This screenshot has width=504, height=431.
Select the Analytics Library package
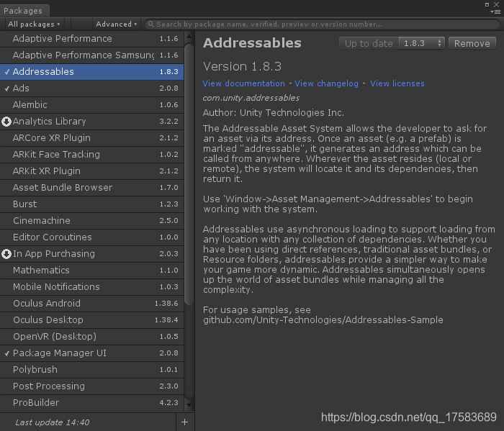pyautogui.click(x=92, y=122)
